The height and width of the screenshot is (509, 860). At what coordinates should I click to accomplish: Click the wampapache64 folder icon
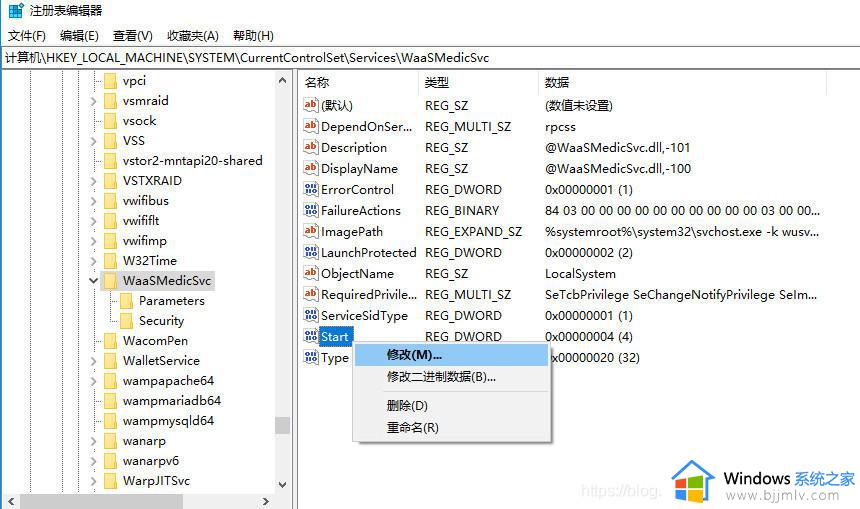click(110, 381)
